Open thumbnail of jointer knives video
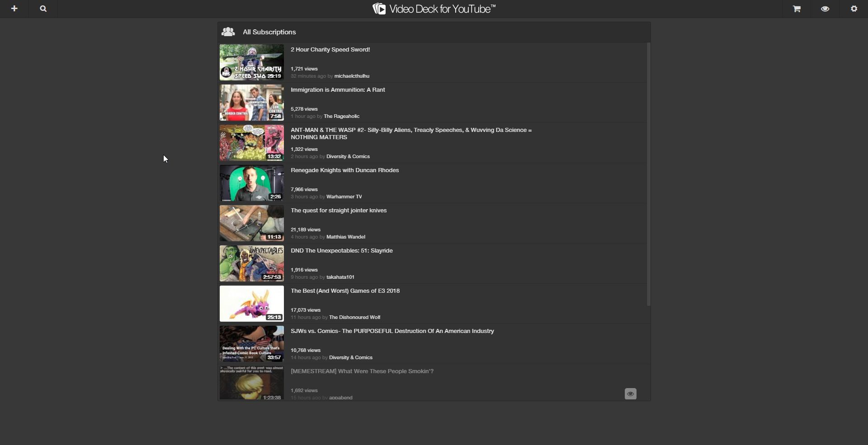Image resolution: width=868 pixels, height=445 pixels. tap(252, 223)
